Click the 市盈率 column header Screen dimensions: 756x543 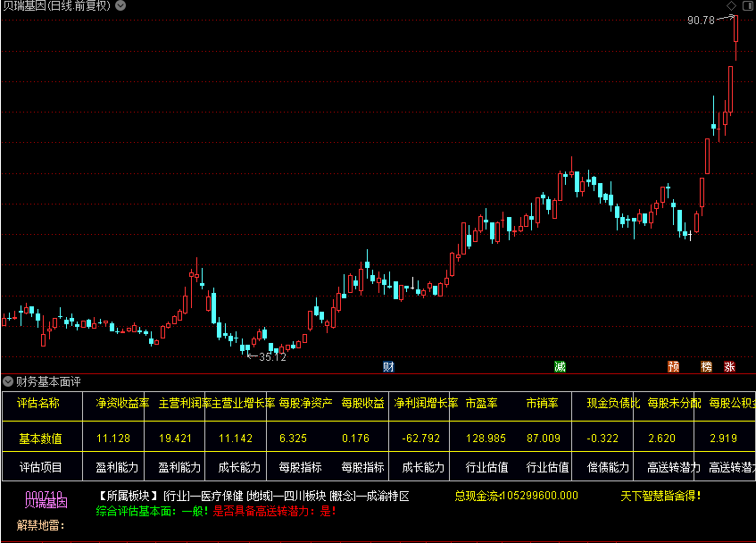point(483,404)
